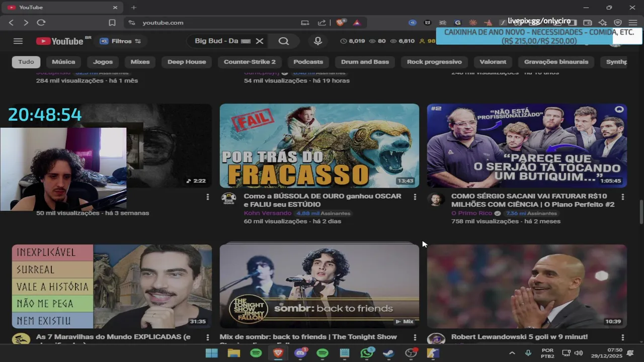This screenshot has height=362, width=644.
Task: Filter by the Rock progressivo chip
Action: click(434, 62)
